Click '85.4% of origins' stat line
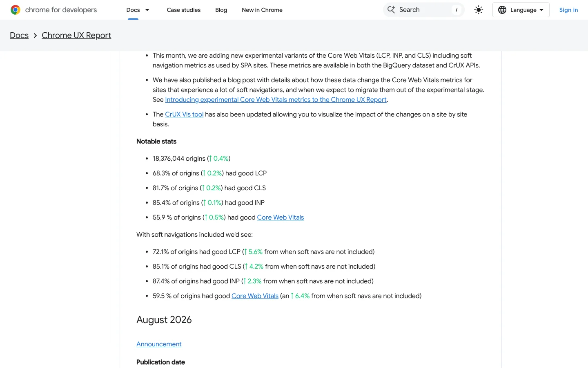Image resolution: width=588 pixels, height=368 pixels. (x=209, y=203)
